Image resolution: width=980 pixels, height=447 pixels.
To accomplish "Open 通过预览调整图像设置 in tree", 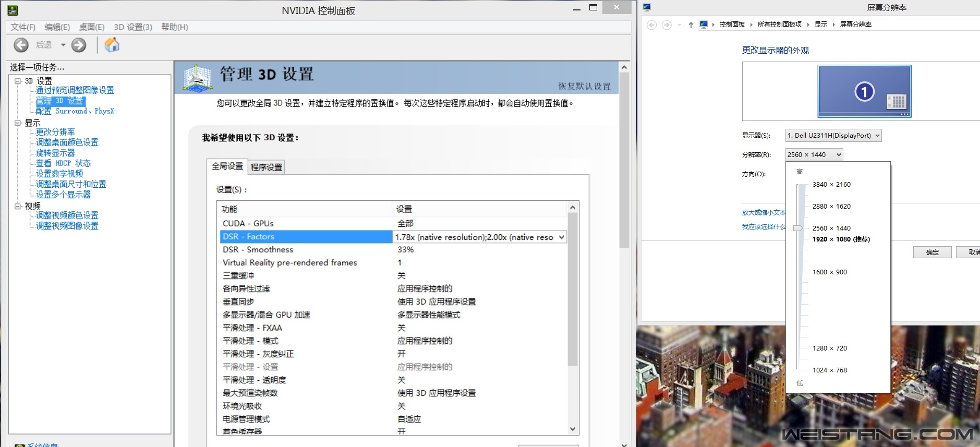I will coord(75,90).
